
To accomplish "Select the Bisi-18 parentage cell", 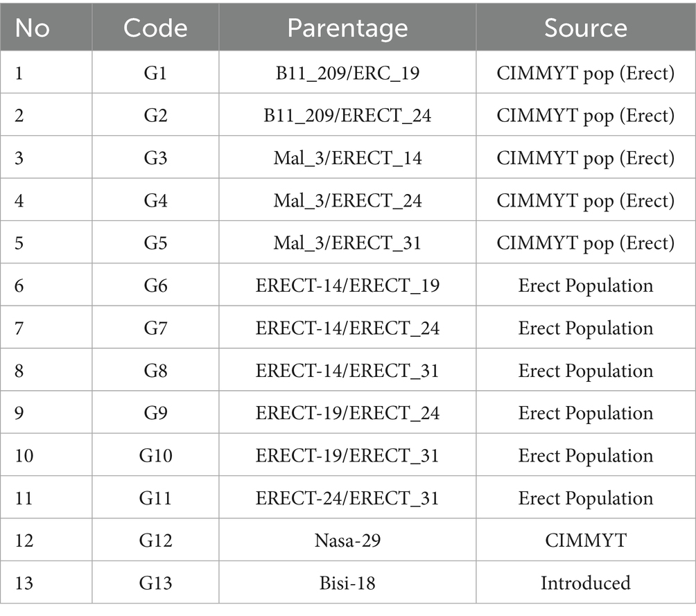I will pos(347,583).
